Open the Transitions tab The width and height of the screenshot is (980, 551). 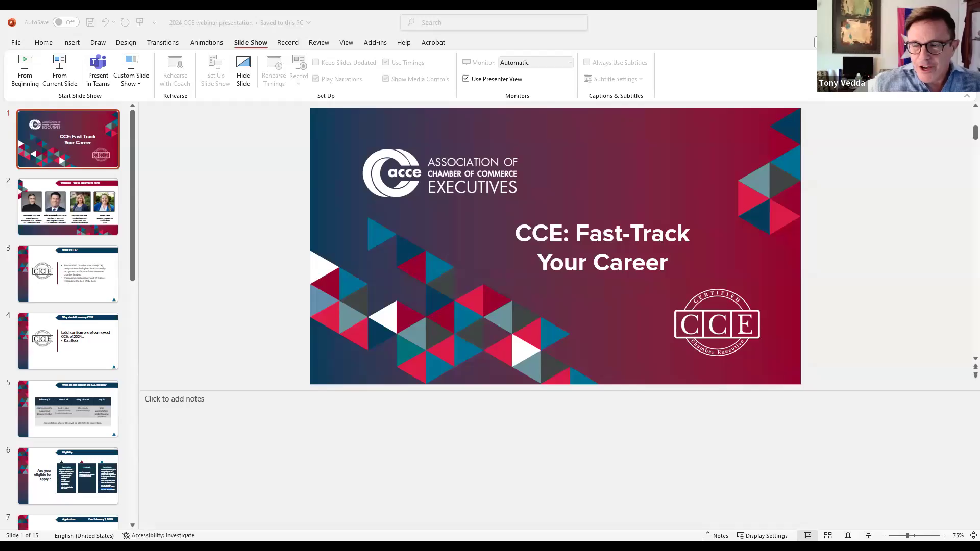click(x=162, y=42)
